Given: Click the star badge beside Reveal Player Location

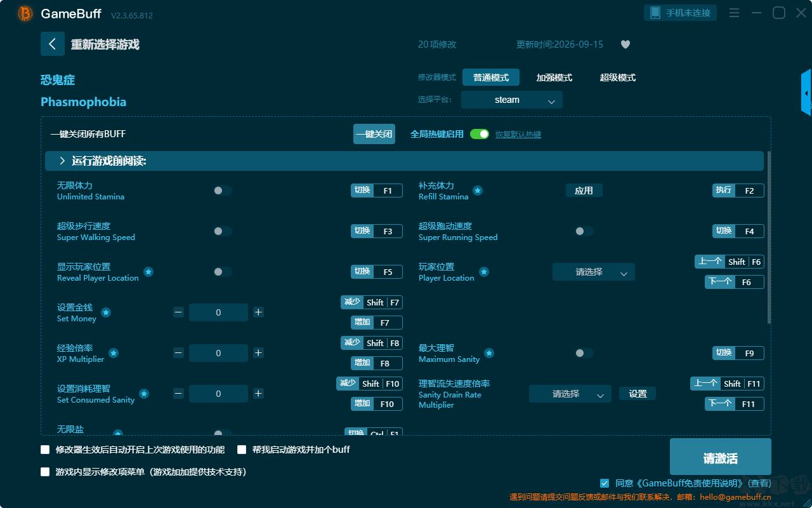Looking at the screenshot, I should point(148,272).
